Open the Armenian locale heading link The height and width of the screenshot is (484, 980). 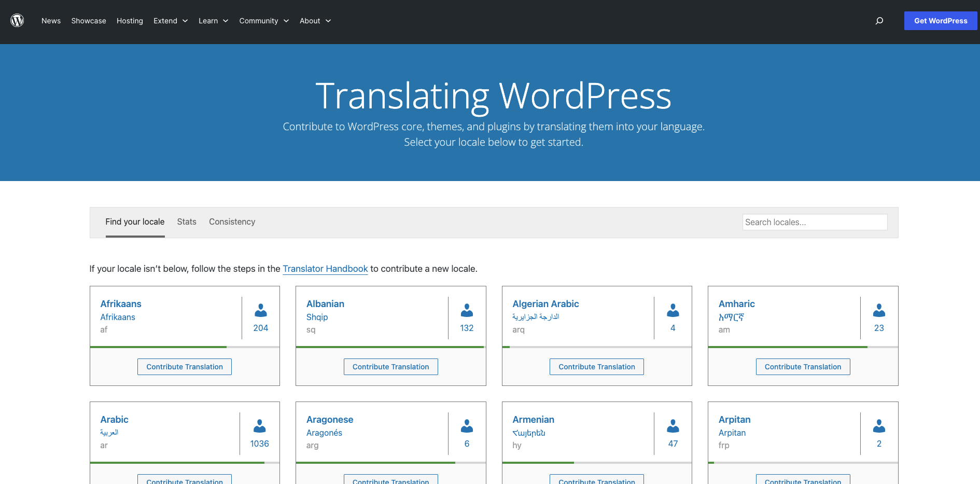(533, 420)
